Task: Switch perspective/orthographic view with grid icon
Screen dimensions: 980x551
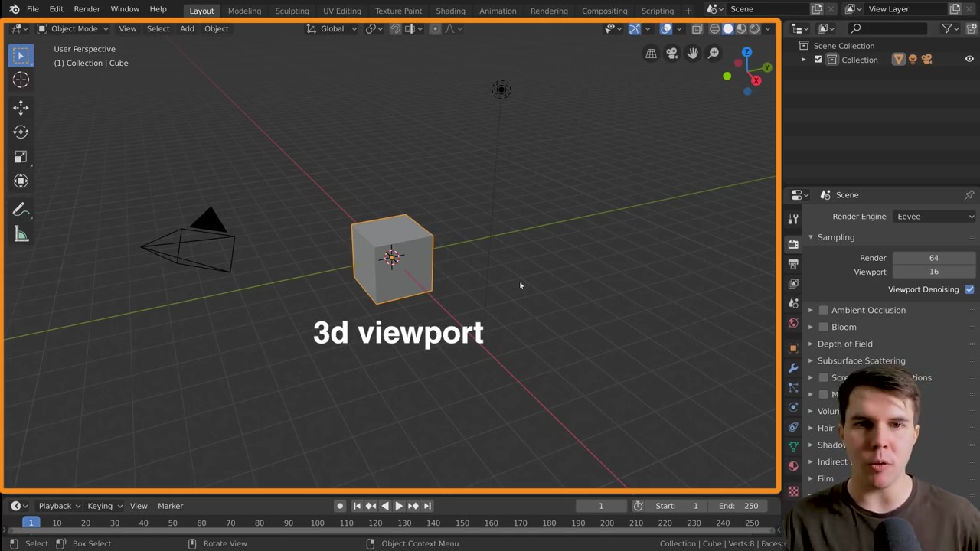Action: (x=651, y=53)
